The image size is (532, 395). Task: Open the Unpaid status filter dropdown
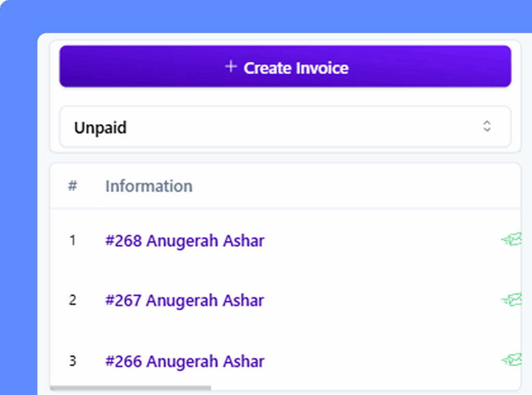pos(285,127)
